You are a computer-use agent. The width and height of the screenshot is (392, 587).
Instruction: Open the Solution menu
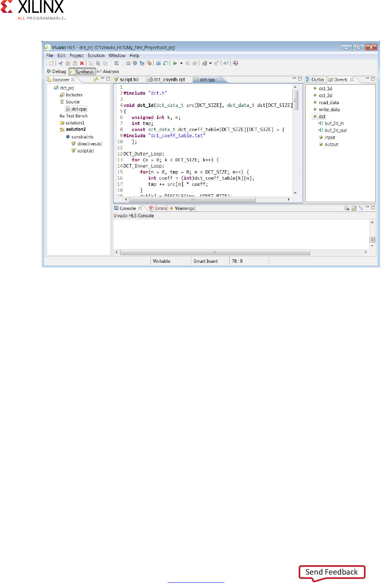tap(96, 56)
